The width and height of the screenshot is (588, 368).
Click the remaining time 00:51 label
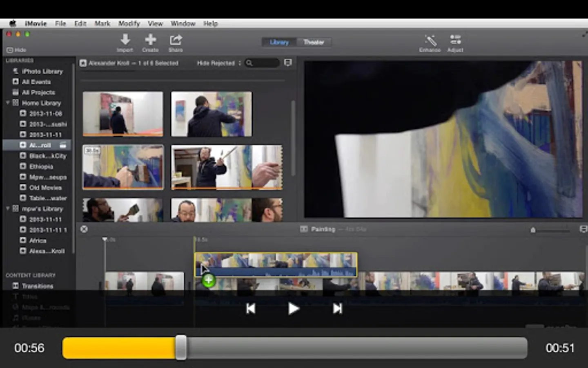pos(560,348)
